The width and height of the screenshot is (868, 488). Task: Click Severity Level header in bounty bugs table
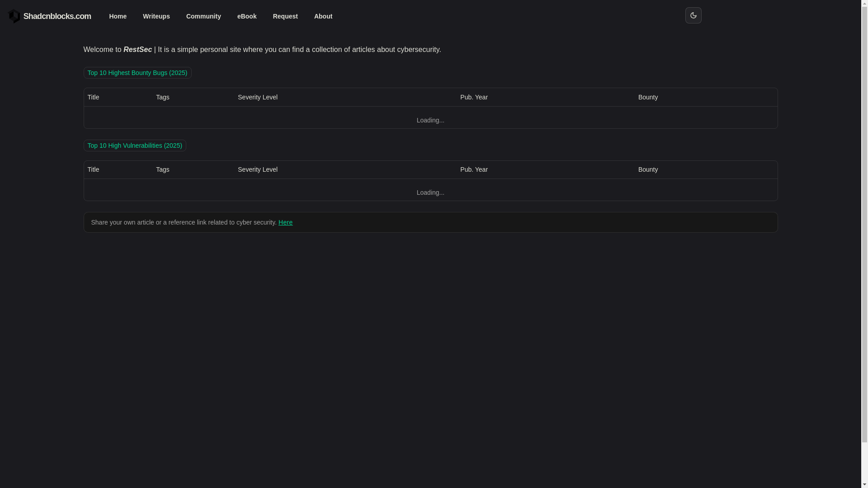point(258,97)
